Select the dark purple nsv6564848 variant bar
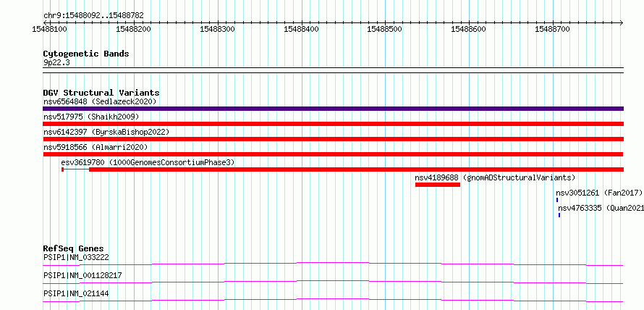Screen dimensions: 644x310 (333, 109)
